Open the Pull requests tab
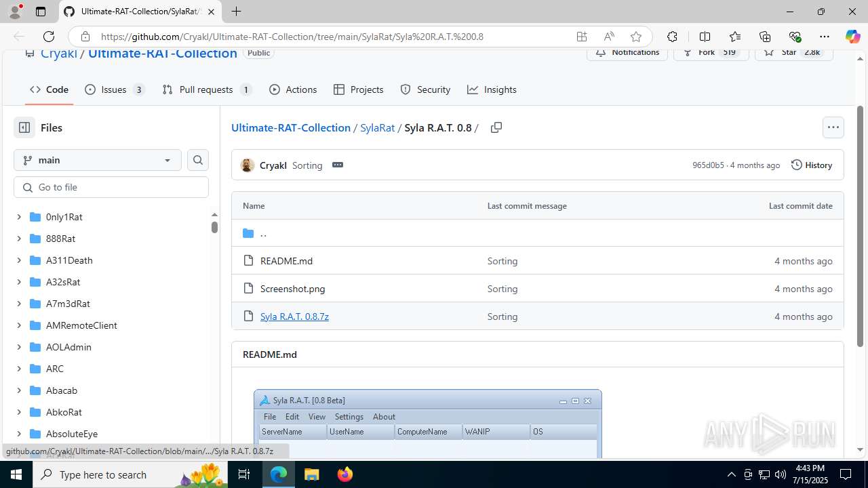 pos(207,89)
